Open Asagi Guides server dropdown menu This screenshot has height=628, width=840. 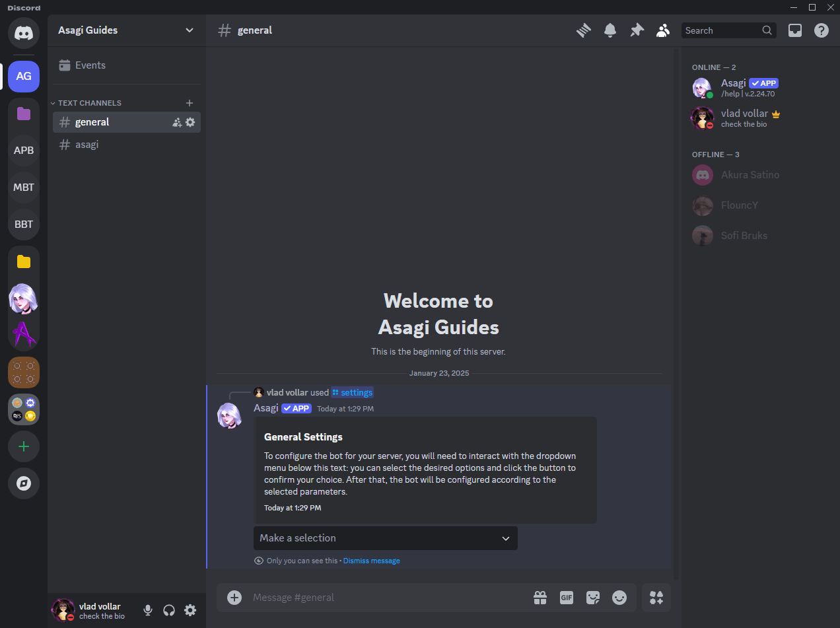coord(126,30)
